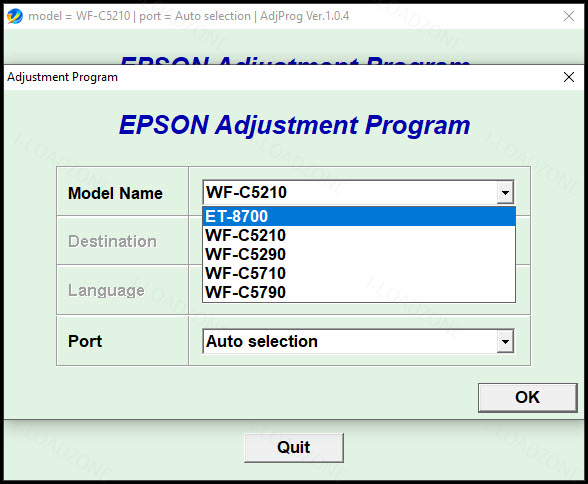Collapse the Model Name dropdown arrow

click(x=505, y=193)
